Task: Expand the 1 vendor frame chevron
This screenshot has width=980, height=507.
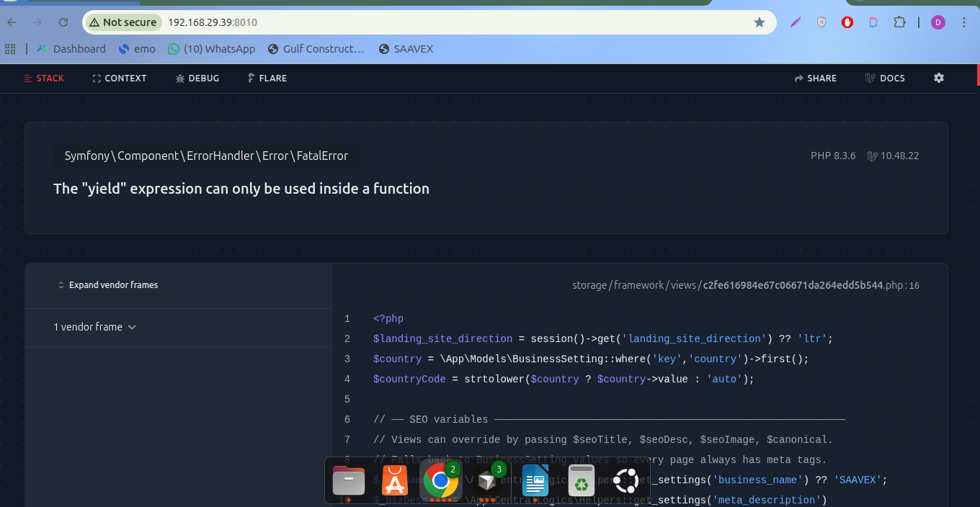Action: [x=132, y=327]
